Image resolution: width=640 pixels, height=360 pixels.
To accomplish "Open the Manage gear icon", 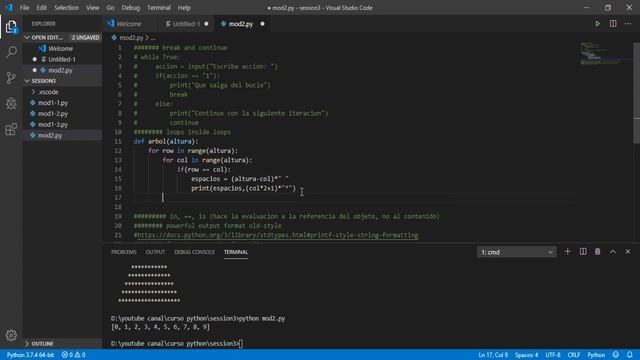I will click(x=11, y=335).
